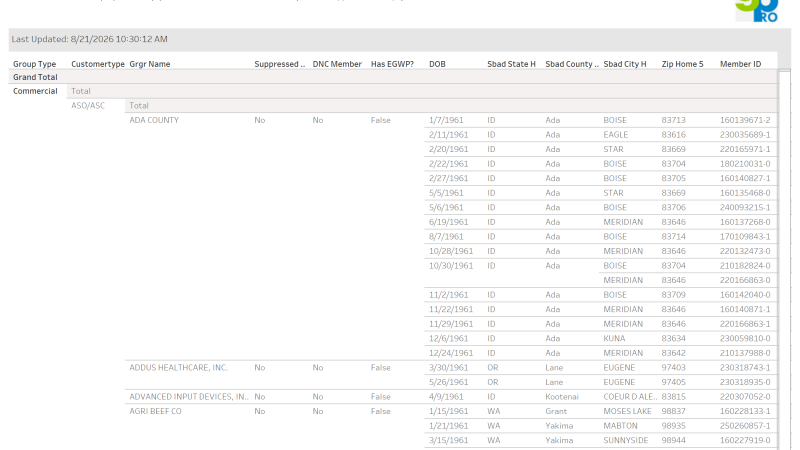Click the Group Type column header
800x450 pixels.
(x=34, y=64)
